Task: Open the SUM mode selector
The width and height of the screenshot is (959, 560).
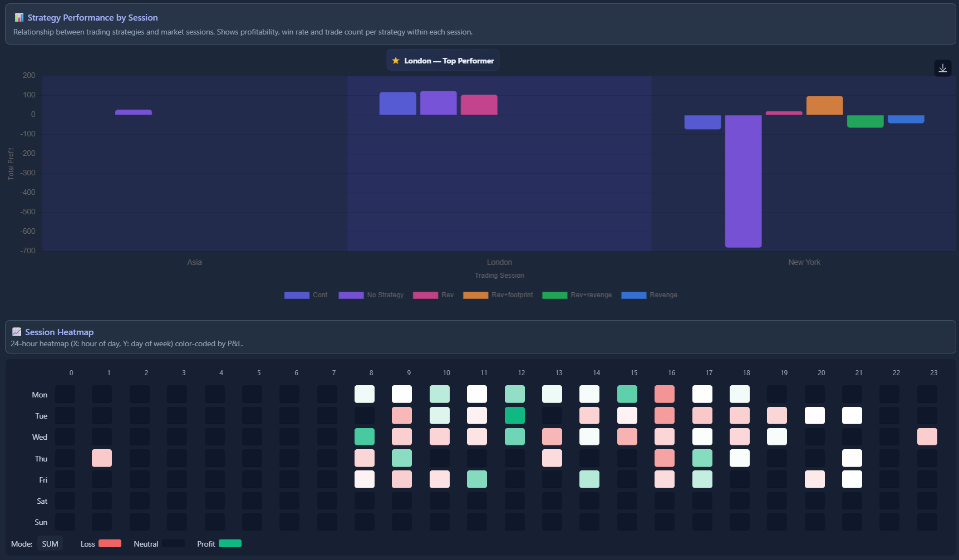Action: tap(50, 544)
